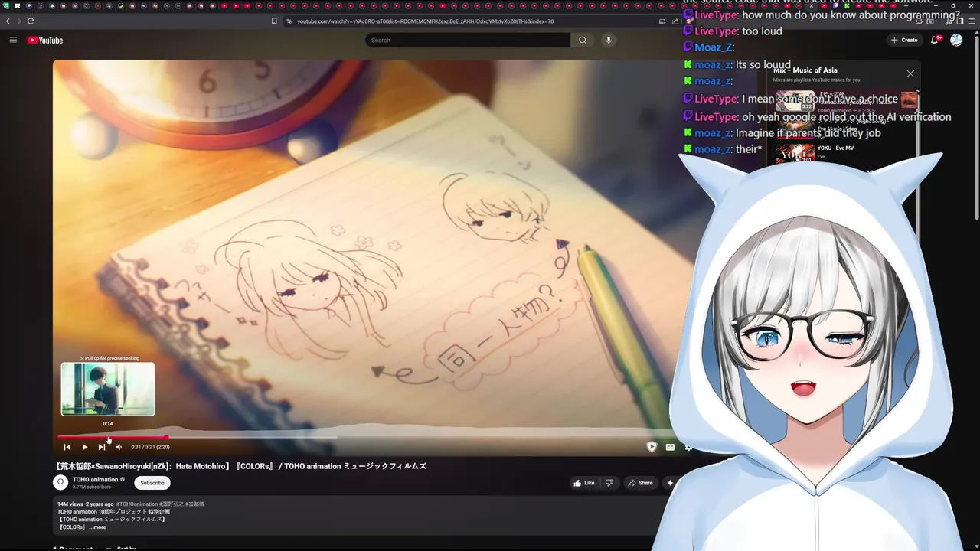This screenshot has height=551, width=980.
Task: Click chat message 'how much do you know about programming?'
Action: [x=851, y=15]
